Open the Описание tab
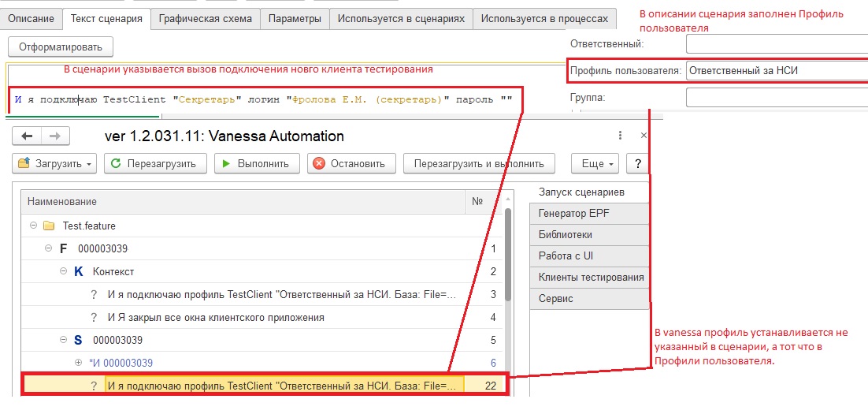The width and height of the screenshot is (868, 414). 32,19
